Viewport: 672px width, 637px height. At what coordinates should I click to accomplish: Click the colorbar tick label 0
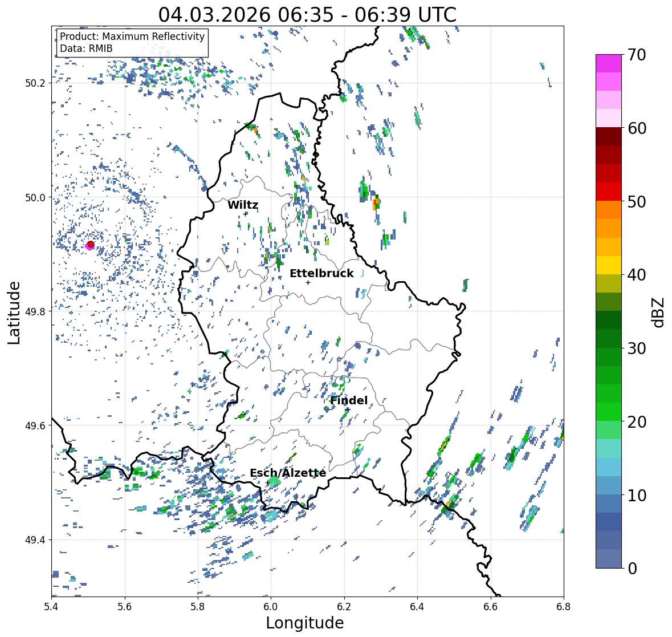click(x=632, y=569)
